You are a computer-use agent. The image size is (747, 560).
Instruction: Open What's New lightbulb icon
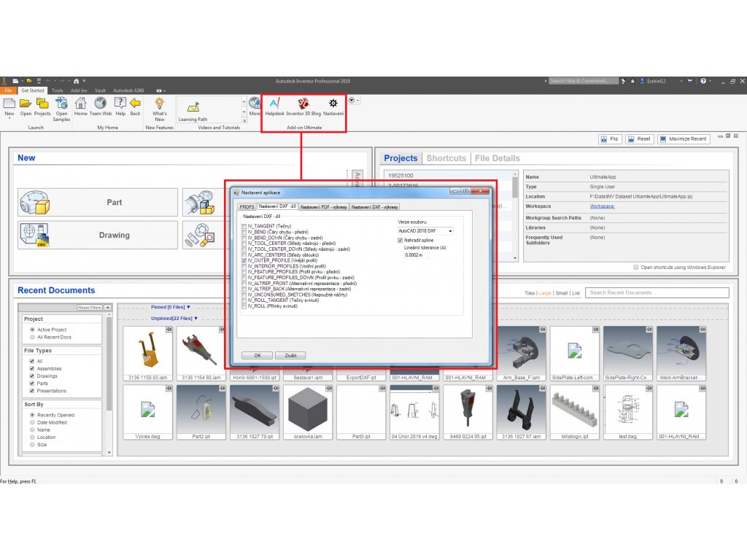click(160, 103)
